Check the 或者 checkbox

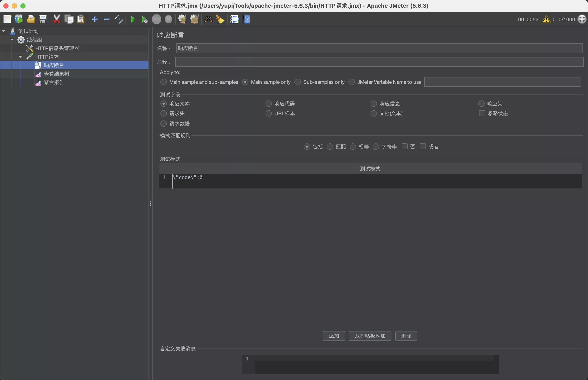(x=423, y=146)
